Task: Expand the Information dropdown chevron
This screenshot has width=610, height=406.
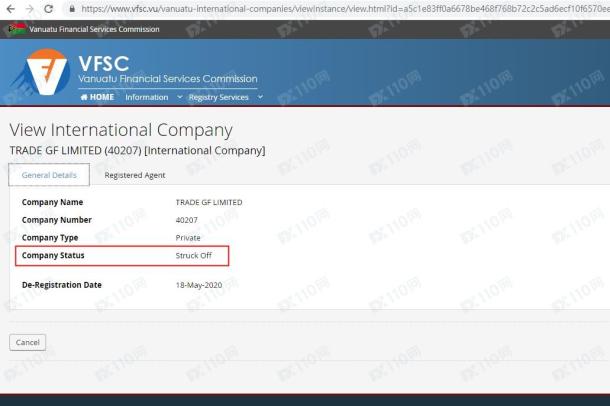Action: point(179,96)
